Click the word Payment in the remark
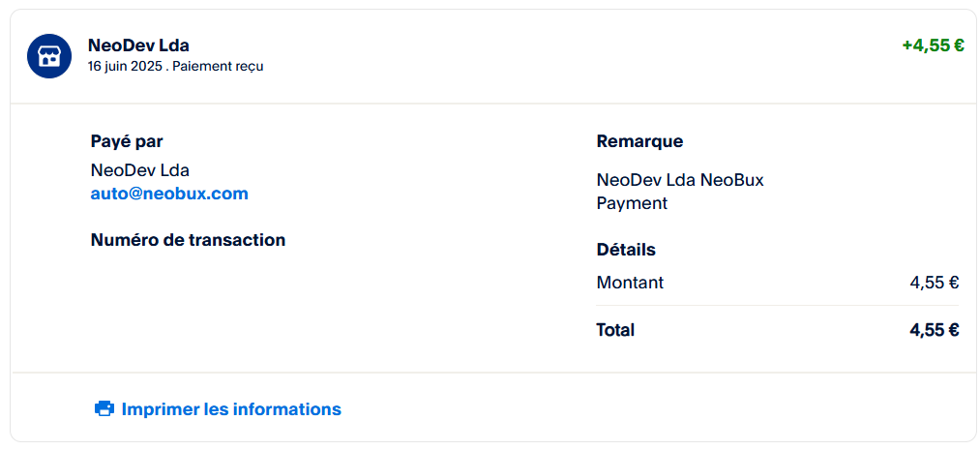This screenshot has width=980, height=450. [x=632, y=204]
